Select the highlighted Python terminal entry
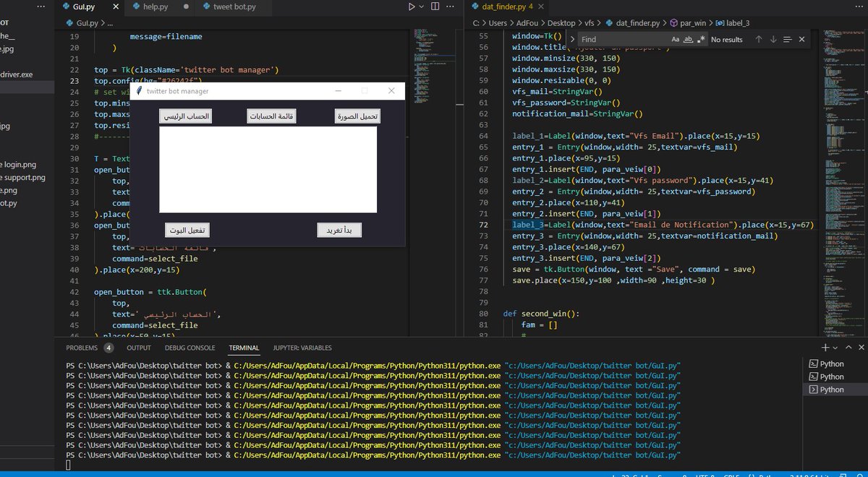Screen dimensions: 868x477 835,390
